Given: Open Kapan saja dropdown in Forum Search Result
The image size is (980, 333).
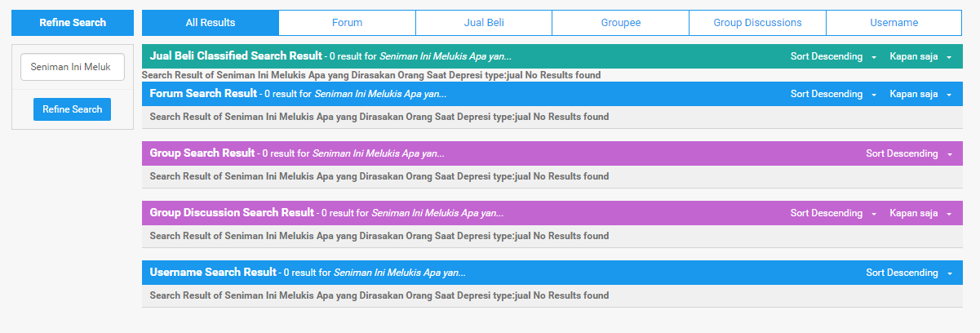Looking at the screenshot, I should (920, 95).
